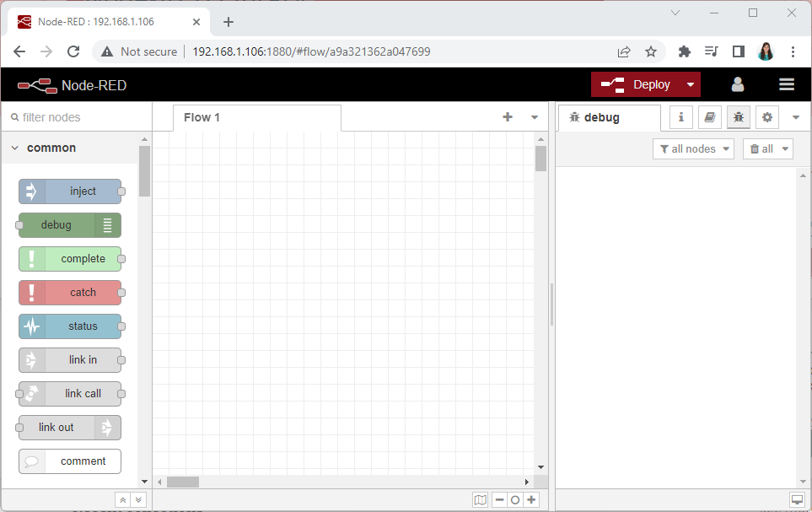The image size is (812, 512).
Task: Select the inject node in the palette
Action: click(71, 191)
